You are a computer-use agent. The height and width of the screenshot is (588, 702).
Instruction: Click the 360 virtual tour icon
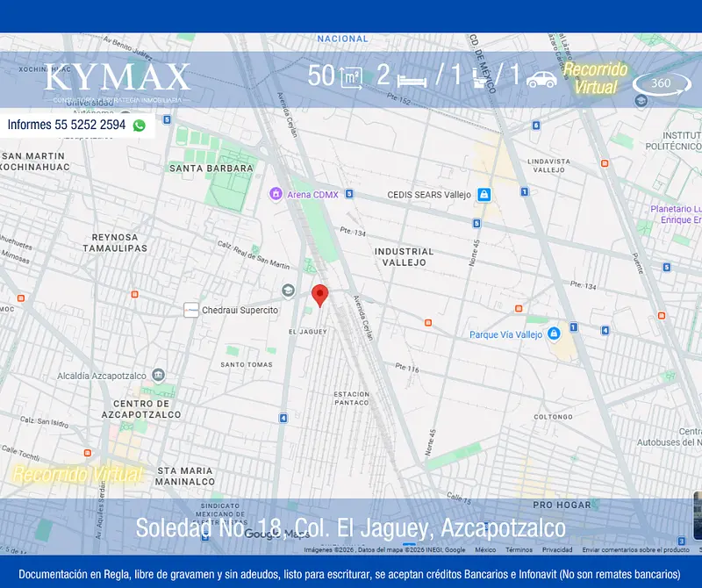click(x=662, y=83)
